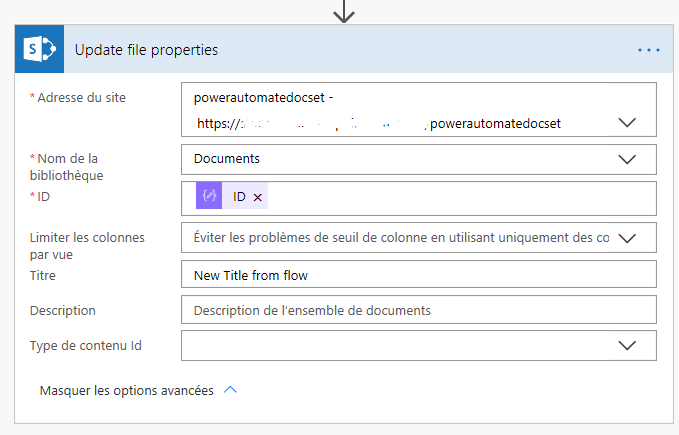Click the ID token label
Image resolution: width=679 pixels, height=435 pixels.
tap(239, 197)
